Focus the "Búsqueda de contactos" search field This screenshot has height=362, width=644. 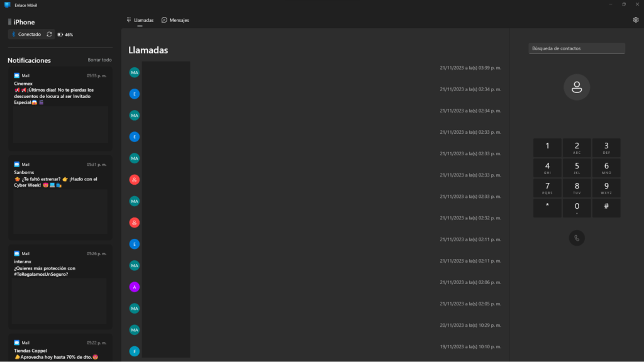[577, 48]
